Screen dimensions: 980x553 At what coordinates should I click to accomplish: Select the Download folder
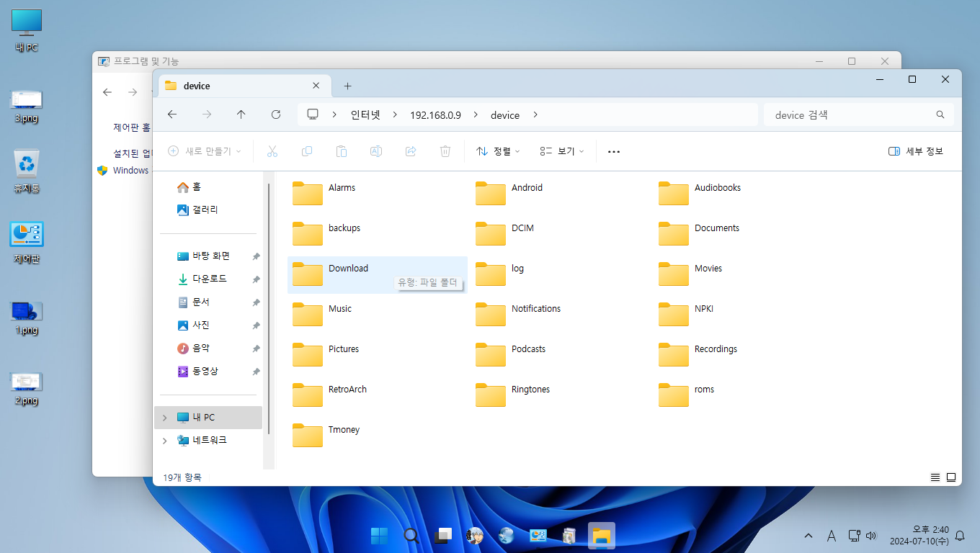point(377,275)
